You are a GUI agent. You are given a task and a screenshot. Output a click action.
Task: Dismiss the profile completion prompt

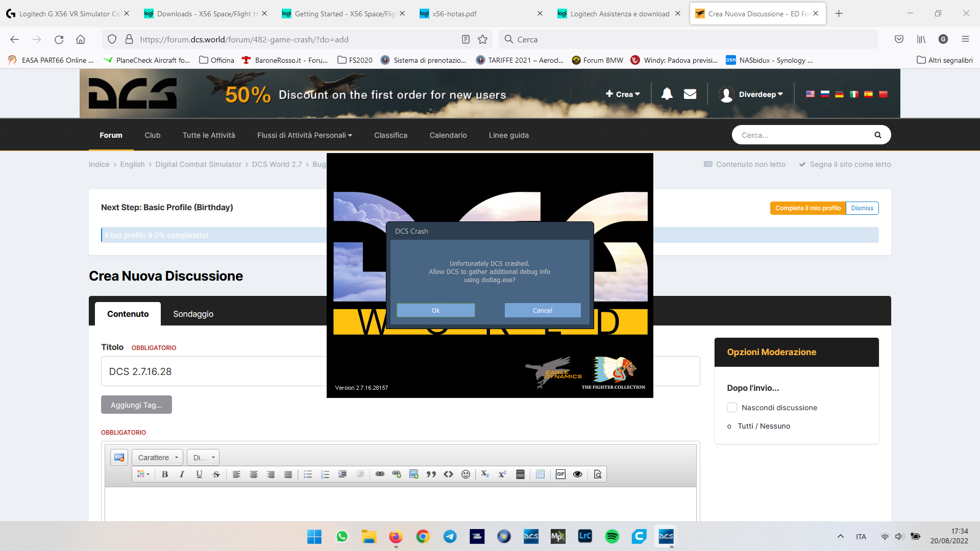coord(862,208)
